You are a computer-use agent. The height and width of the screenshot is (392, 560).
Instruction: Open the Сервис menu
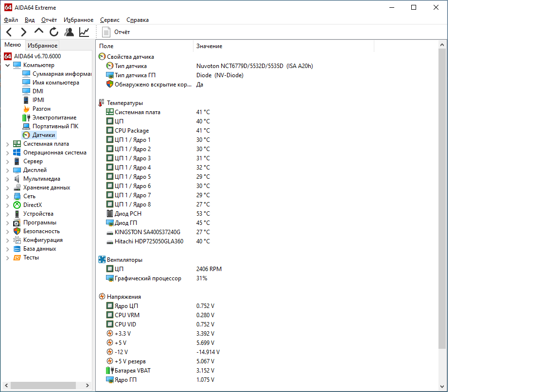[110, 20]
